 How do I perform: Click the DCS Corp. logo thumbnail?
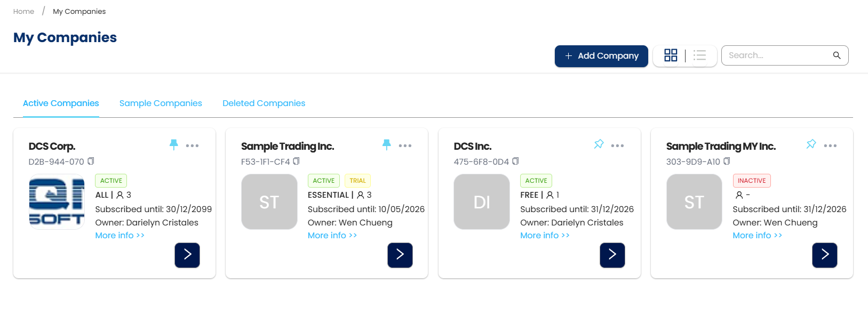(57, 202)
